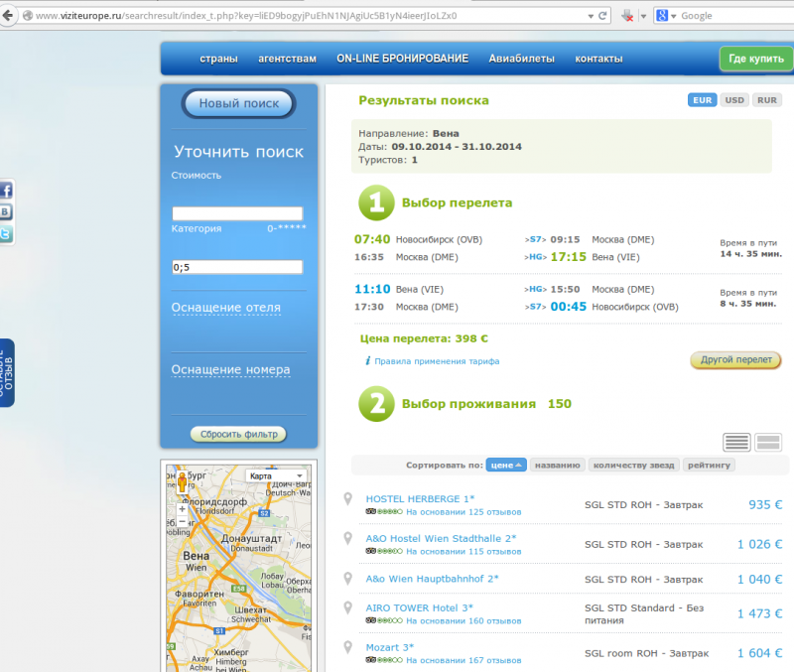The image size is (794, 672).
Task: Click the Где купить button
Action: pos(756,59)
